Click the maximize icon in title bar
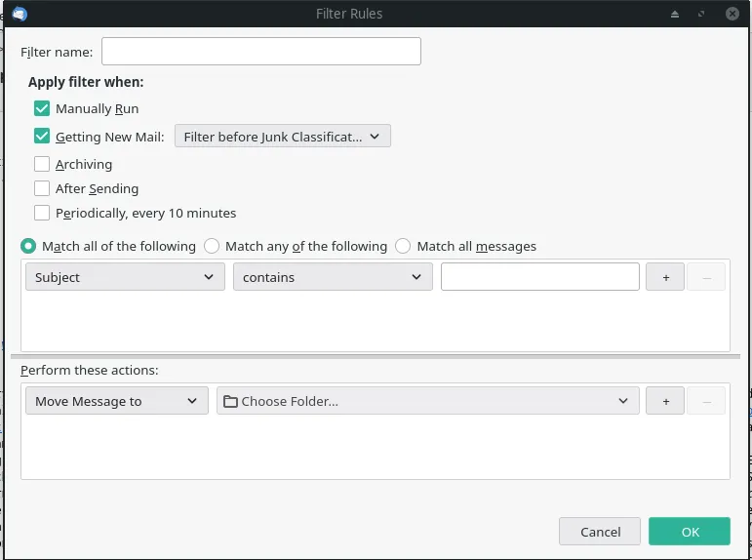 [x=700, y=14]
